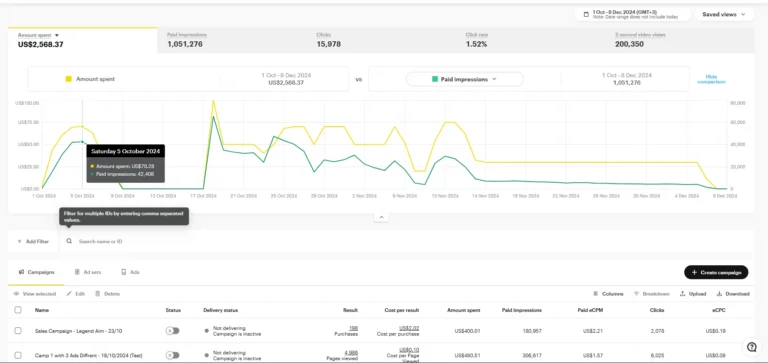Toggle status switch for Camp 1 with 3 Ads
The image size is (768, 363).
tap(172, 355)
